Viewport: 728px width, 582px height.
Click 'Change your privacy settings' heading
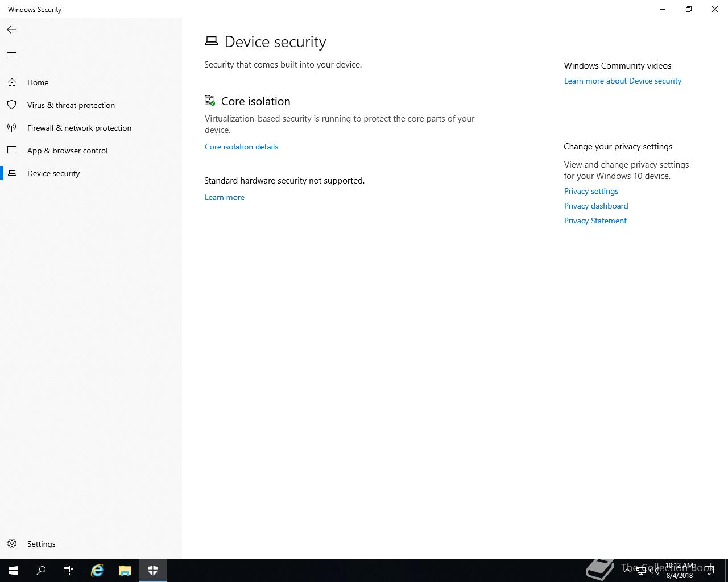click(x=618, y=147)
